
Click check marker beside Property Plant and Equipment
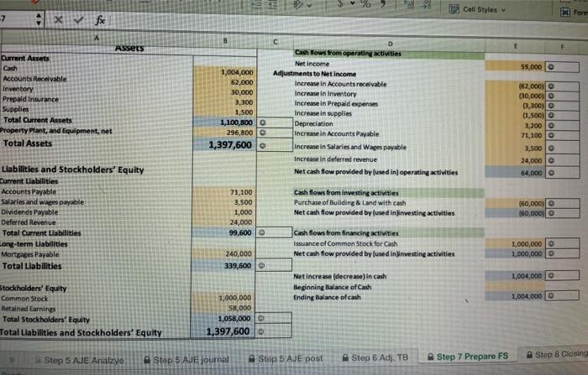(x=262, y=133)
